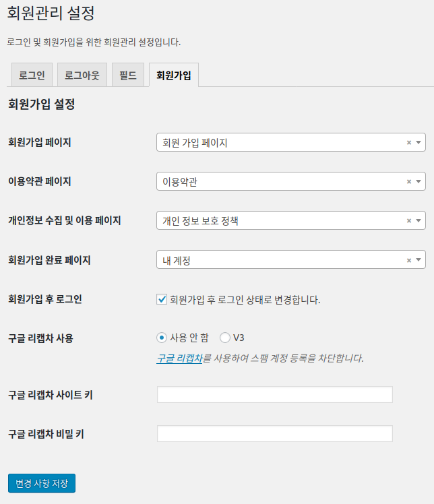434x504 pixels.
Task: Toggle 회원가입 후 로그인 checkbox
Action: (162, 299)
